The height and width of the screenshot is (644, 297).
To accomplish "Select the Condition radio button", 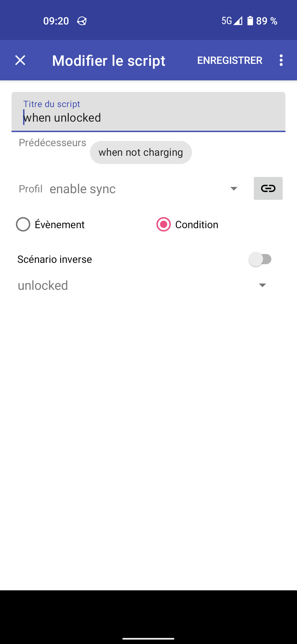I will tap(164, 225).
